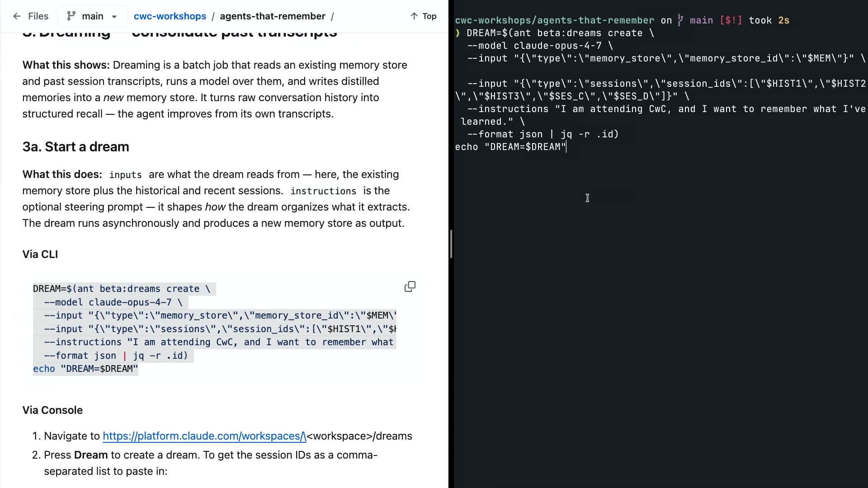Click the Via CLI heading
The width and height of the screenshot is (868, 488).
(40, 254)
